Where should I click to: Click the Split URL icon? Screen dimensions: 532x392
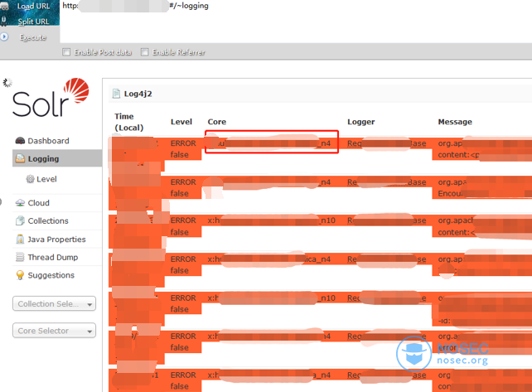[4, 22]
